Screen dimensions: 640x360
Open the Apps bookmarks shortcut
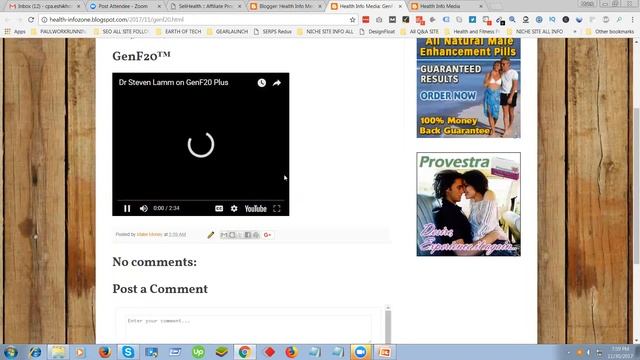(x=15, y=31)
